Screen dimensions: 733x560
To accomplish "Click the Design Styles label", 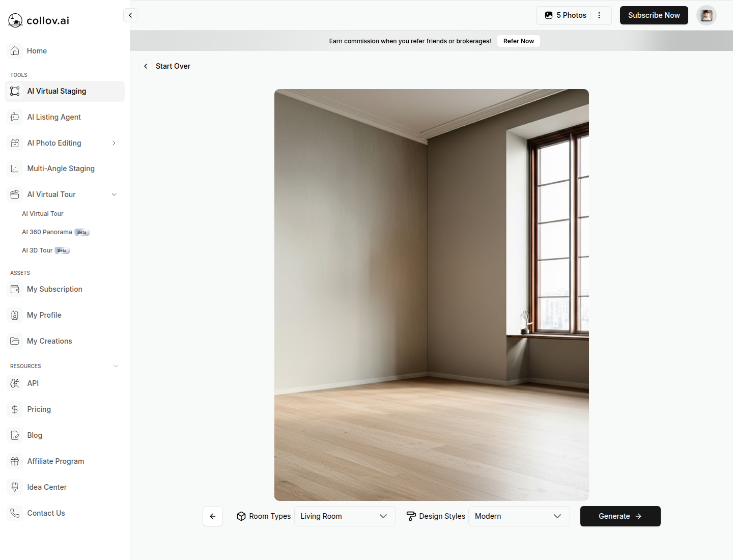I will (x=442, y=516).
